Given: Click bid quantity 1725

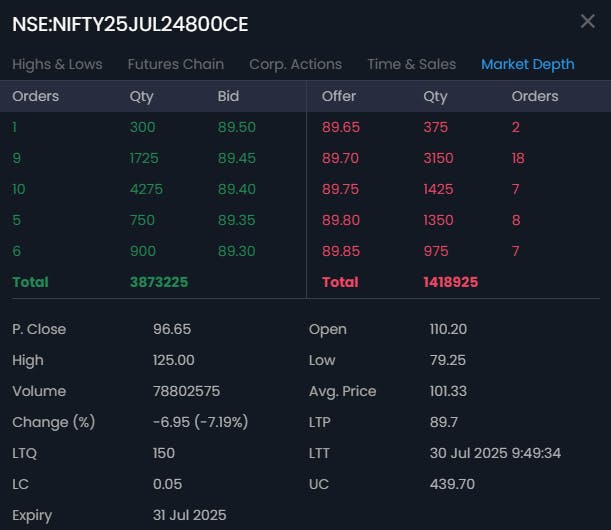Looking at the screenshot, I should pos(144,158).
